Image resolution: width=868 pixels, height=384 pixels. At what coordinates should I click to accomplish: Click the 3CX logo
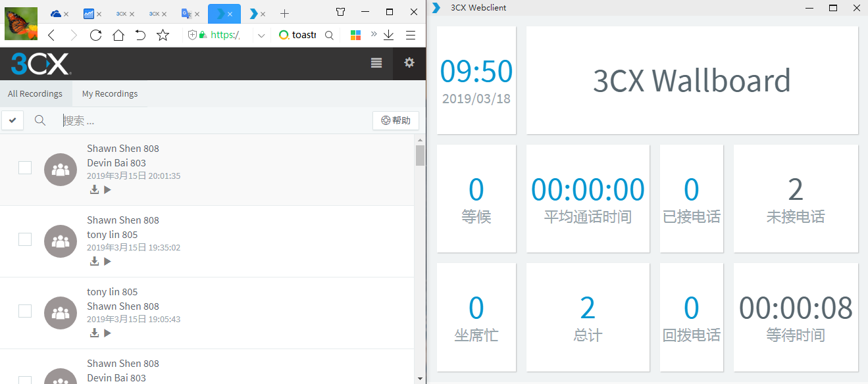pyautogui.click(x=41, y=64)
